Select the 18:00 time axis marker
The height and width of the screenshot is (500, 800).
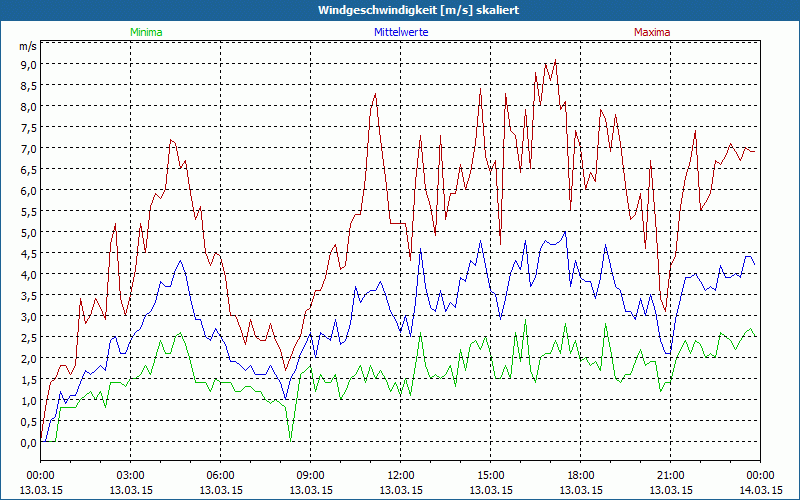point(581,475)
